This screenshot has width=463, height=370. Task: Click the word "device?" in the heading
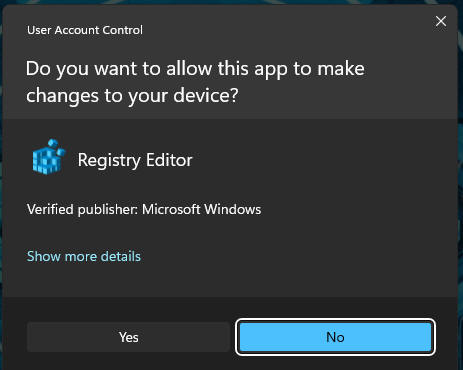(x=206, y=95)
